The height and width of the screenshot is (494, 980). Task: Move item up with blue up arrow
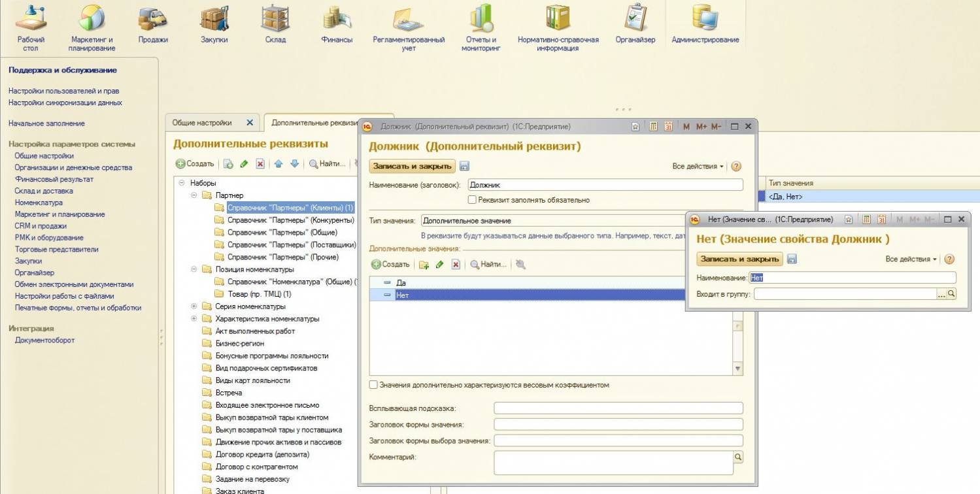click(279, 164)
